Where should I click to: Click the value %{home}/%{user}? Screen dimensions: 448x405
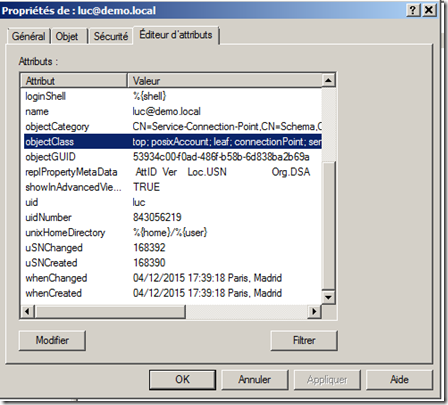pos(170,232)
